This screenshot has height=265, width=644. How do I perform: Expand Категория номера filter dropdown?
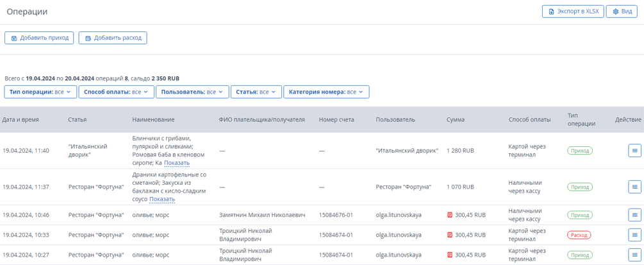click(x=326, y=92)
